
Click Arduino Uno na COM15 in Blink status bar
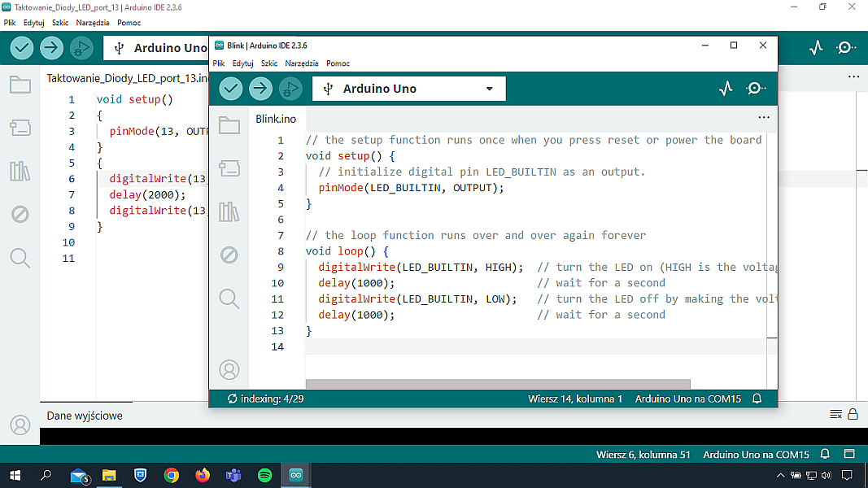(x=688, y=399)
